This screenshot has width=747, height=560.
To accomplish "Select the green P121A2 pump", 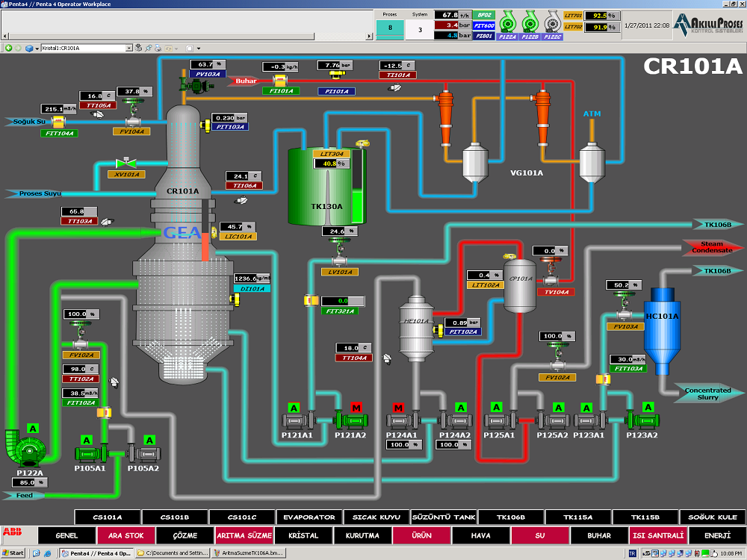I will (348, 421).
